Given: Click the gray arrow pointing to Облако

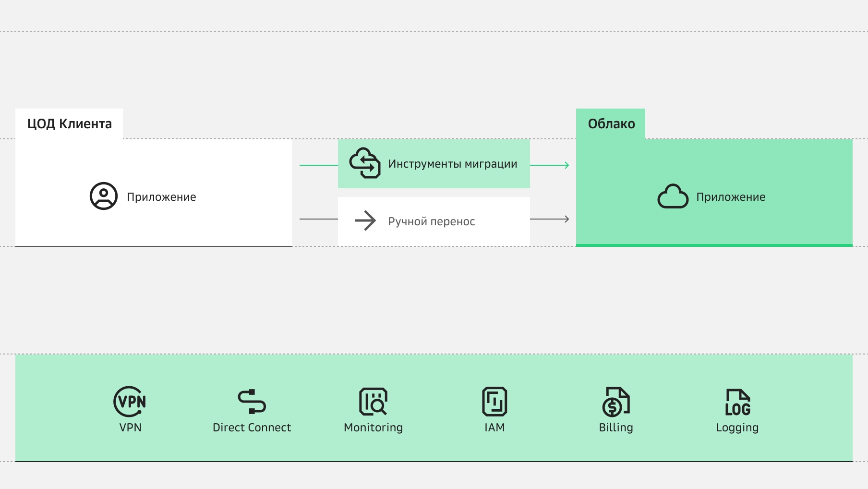Looking at the screenshot, I should pyautogui.click(x=550, y=219).
